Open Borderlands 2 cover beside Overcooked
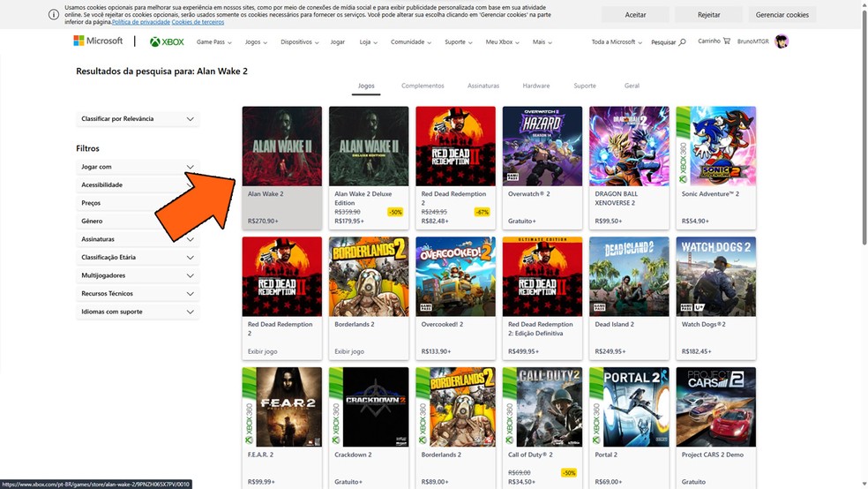The width and height of the screenshot is (868, 489). click(x=369, y=276)
